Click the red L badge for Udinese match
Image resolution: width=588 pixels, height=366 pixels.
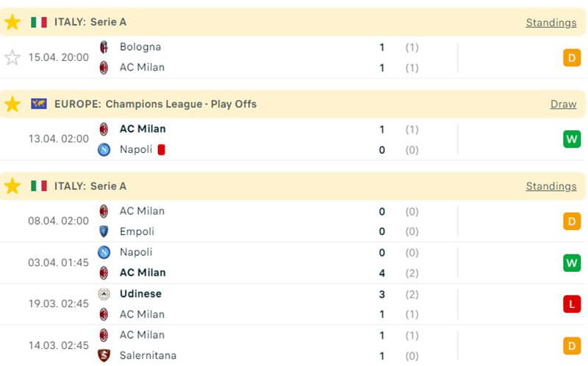[x=572, y=304]
